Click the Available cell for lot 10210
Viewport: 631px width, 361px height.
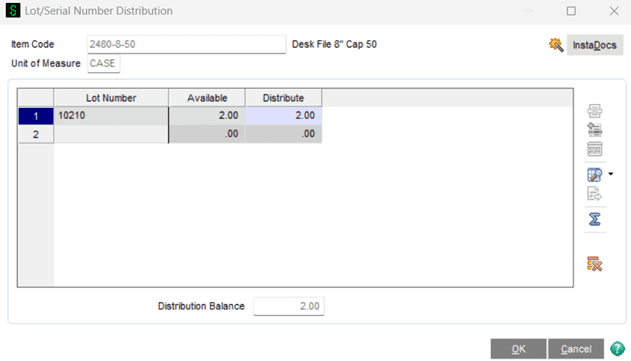tap(207, 116)
